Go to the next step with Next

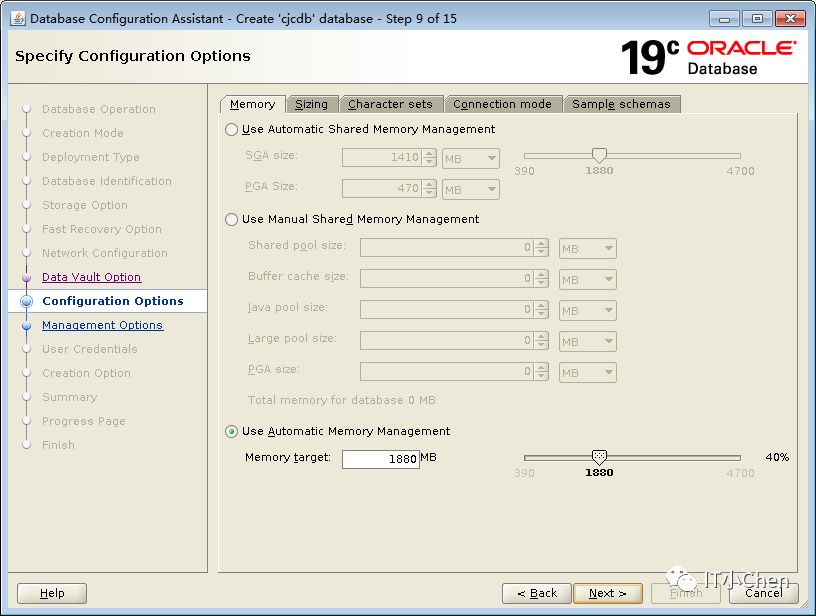click(608, 593)
